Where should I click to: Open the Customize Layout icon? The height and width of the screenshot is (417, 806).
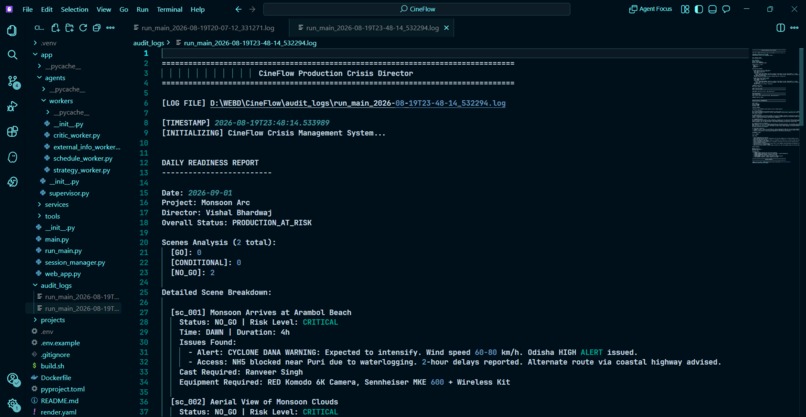coord(685,9)
